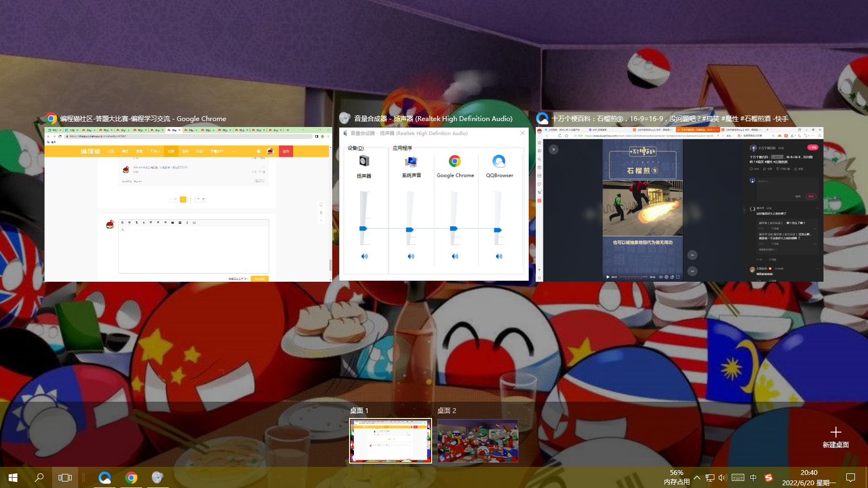Toggle the Task View taskbar button

pos(65,478)
